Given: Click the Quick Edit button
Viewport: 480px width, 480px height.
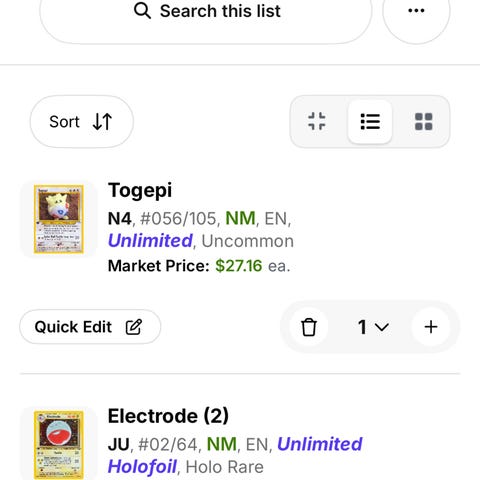Looking at the screenshot, I should click(x=90, y=327).
